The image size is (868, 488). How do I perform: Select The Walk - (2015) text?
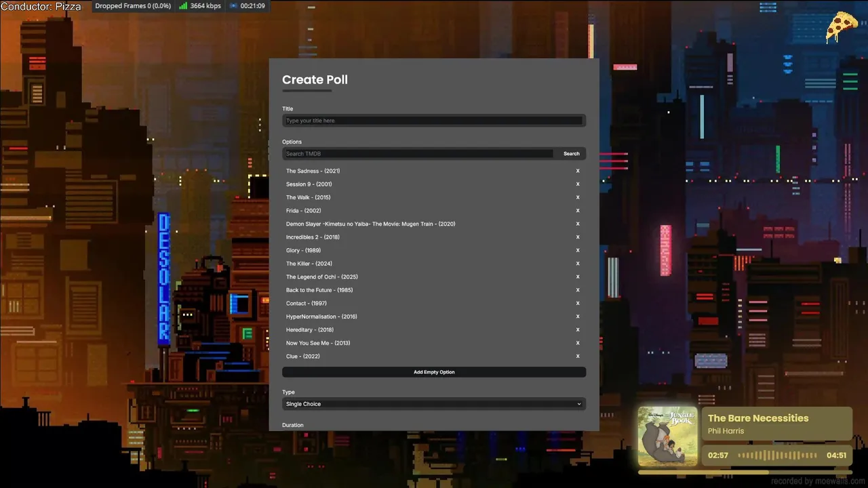309,197
